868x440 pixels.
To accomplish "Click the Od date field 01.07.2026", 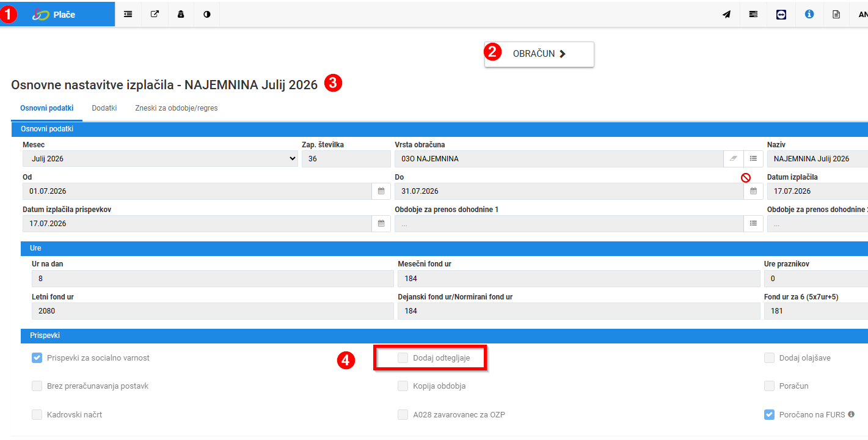I will click(x=197, y=191).
